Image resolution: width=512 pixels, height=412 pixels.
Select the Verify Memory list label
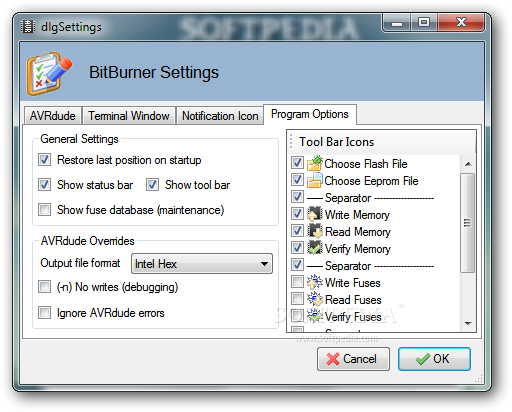tap(358, 249)
